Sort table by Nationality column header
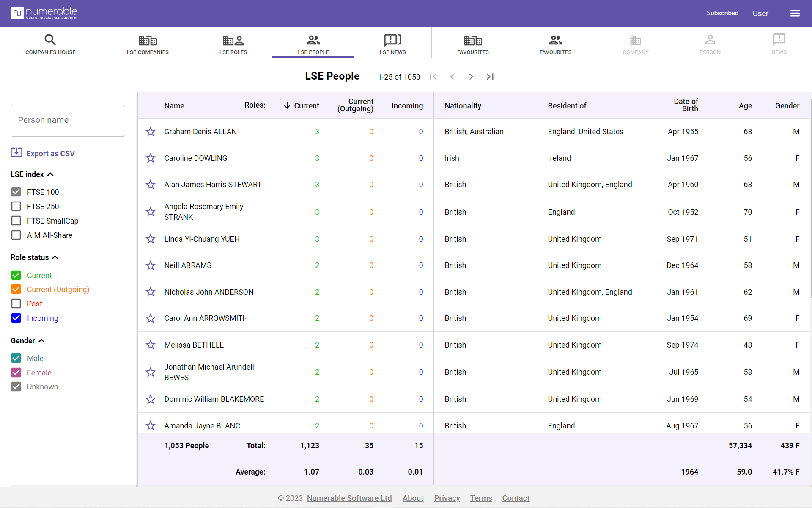This screenshot has height=508, width=812. 463,106
